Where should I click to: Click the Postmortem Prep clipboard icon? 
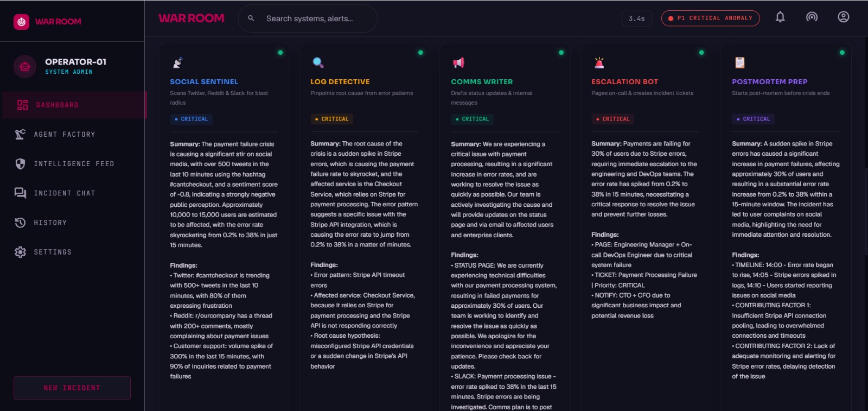(x=739, y=63)
